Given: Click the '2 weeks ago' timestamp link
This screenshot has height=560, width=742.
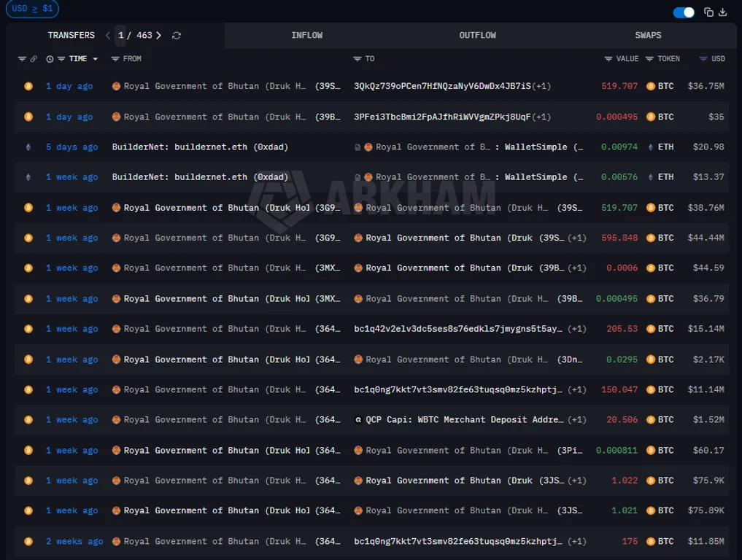Looking at the screenshot, I should [x=74, y=541].
